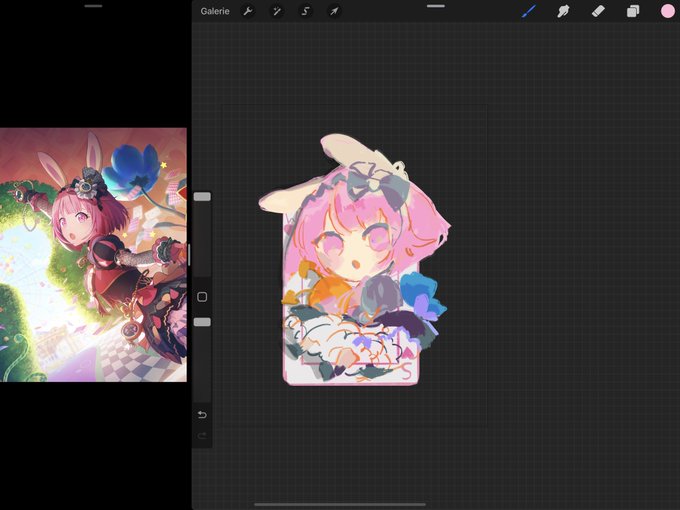Tap the square modify button in sidebar
680x510 pixels.
tap(202, 297)
